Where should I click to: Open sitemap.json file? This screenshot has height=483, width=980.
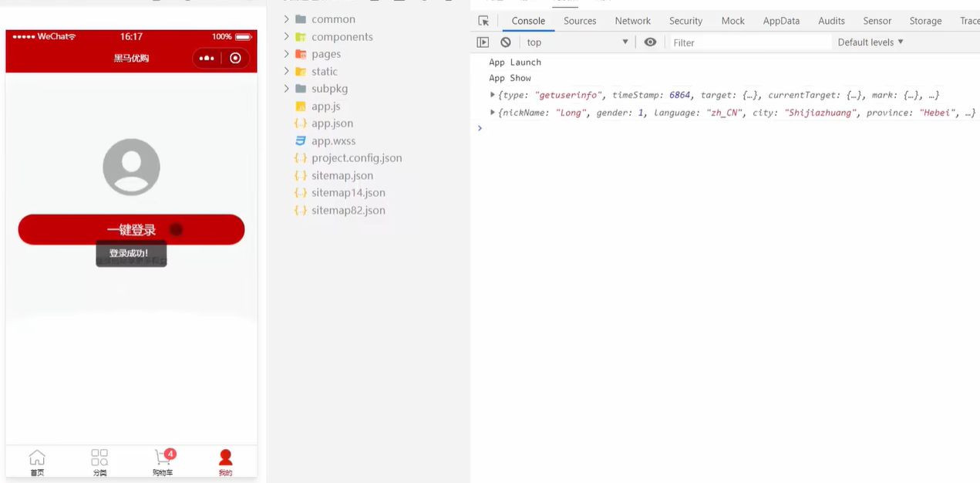(x=342, y=175)
